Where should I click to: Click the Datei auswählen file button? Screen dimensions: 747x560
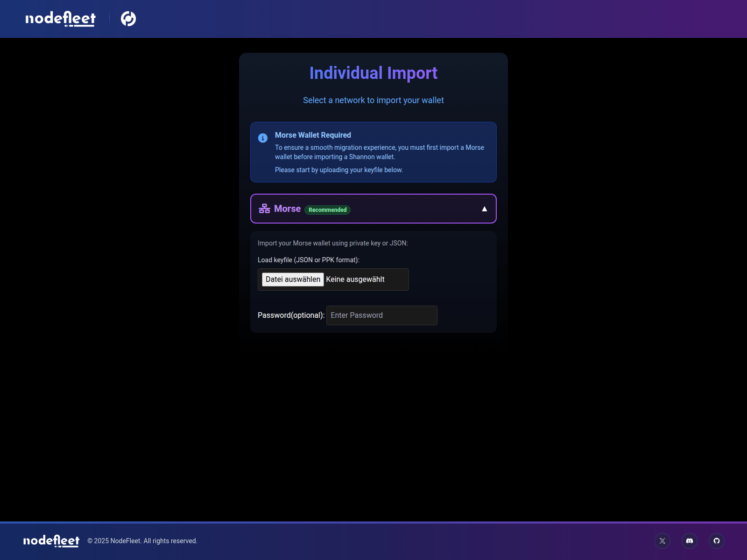292,279
